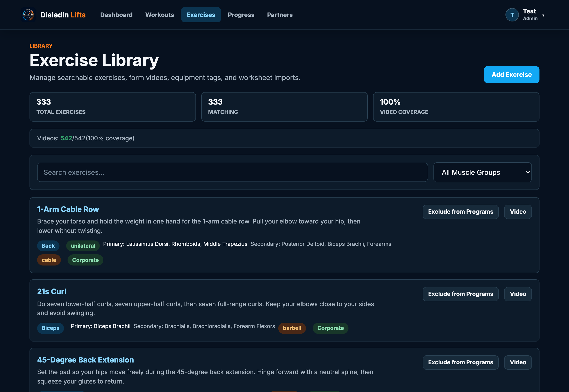Open Video for 1-Arm Cable Row
This screenshot has height=392, width=569.
point(518,212)
